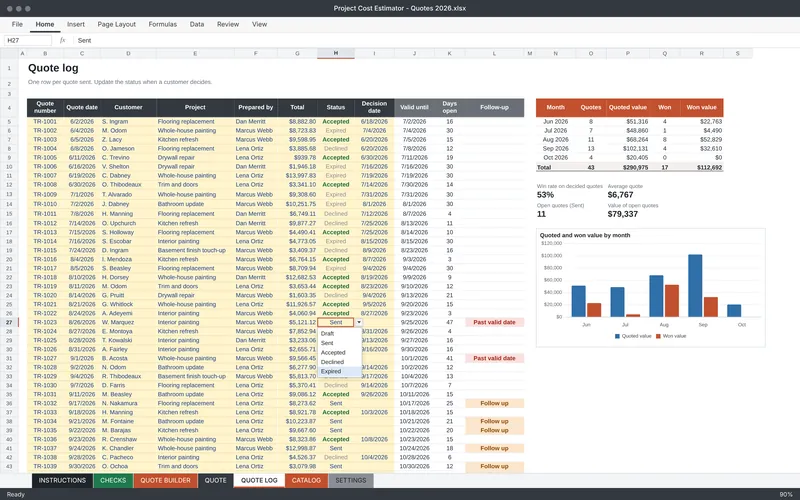The height and width of the screenshot is (500, 800).
Task: Switch to the QUOTE BUILDER sheet tab
Action: tap(165, 481)
